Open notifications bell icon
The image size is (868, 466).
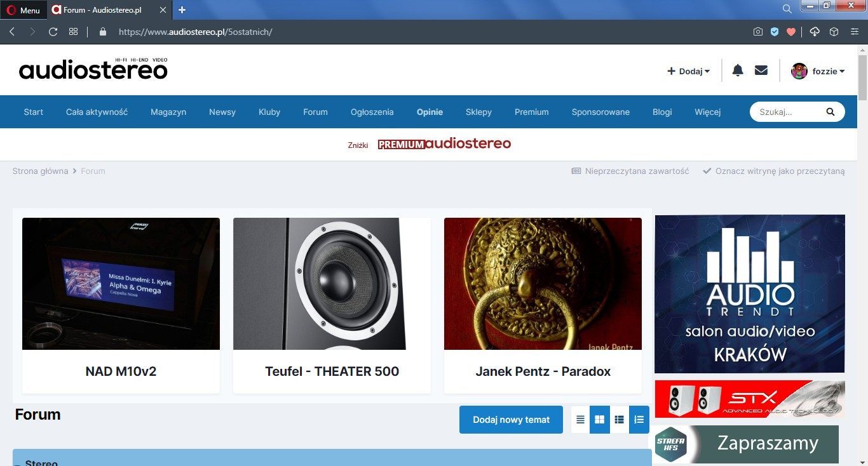click(738, 70)
